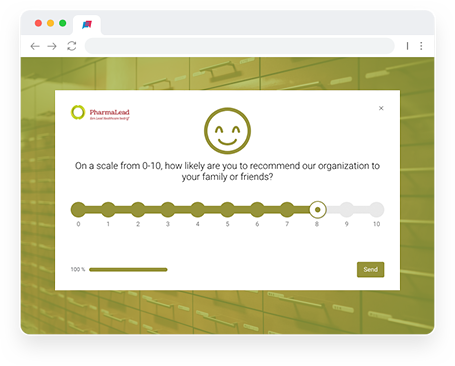The width and height of the screenshot is (455, 366).
Task: Pick rating 1 on the scale
Action: pyautogui.click(x=108, y=210)
